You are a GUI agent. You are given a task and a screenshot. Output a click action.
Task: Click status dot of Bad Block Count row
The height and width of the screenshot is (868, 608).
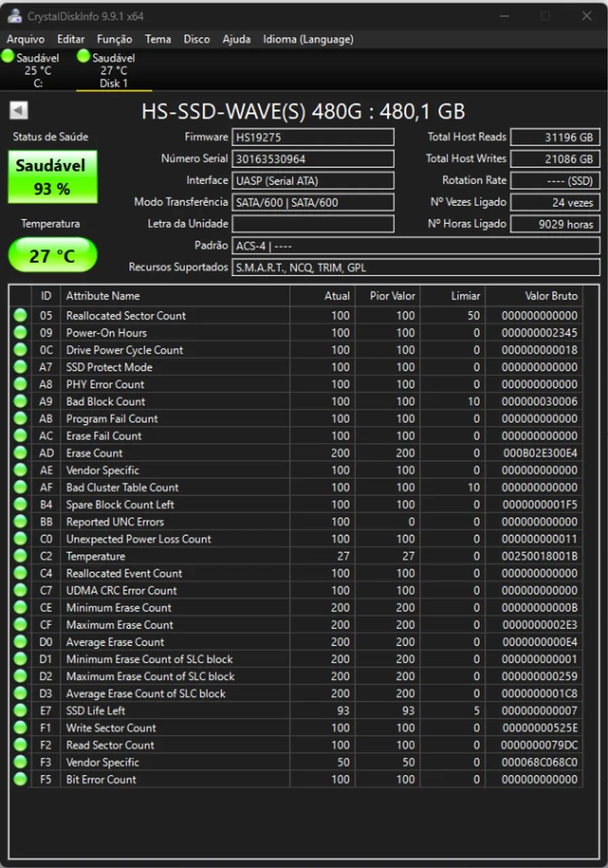coord(20,401)
